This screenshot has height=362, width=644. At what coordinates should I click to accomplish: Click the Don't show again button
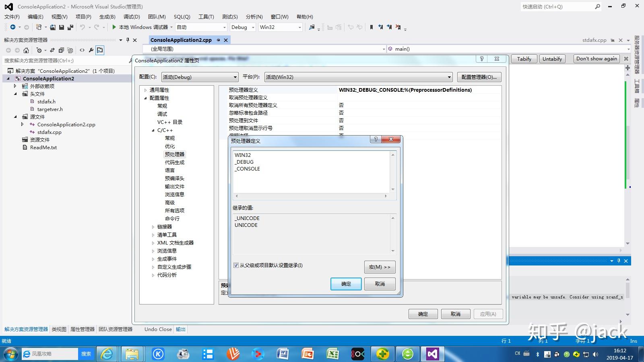(x=597, y=59)
